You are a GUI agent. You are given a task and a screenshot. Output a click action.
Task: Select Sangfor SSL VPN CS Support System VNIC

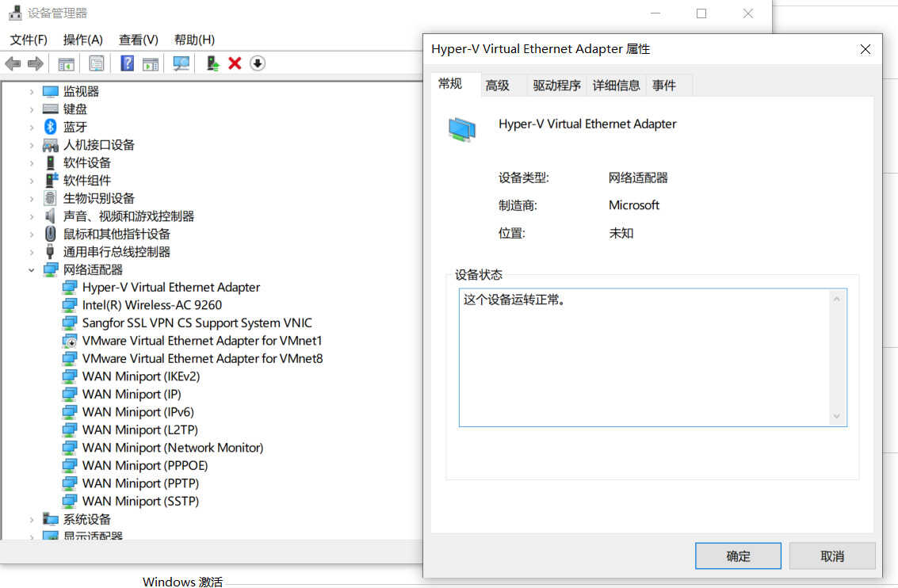tap(197, 323)
